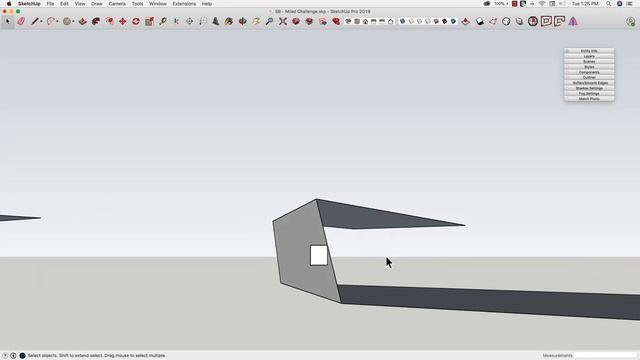The image size is (640, 360).
Task: Click the Zoom Extents tool
Action: click(283, 21)
